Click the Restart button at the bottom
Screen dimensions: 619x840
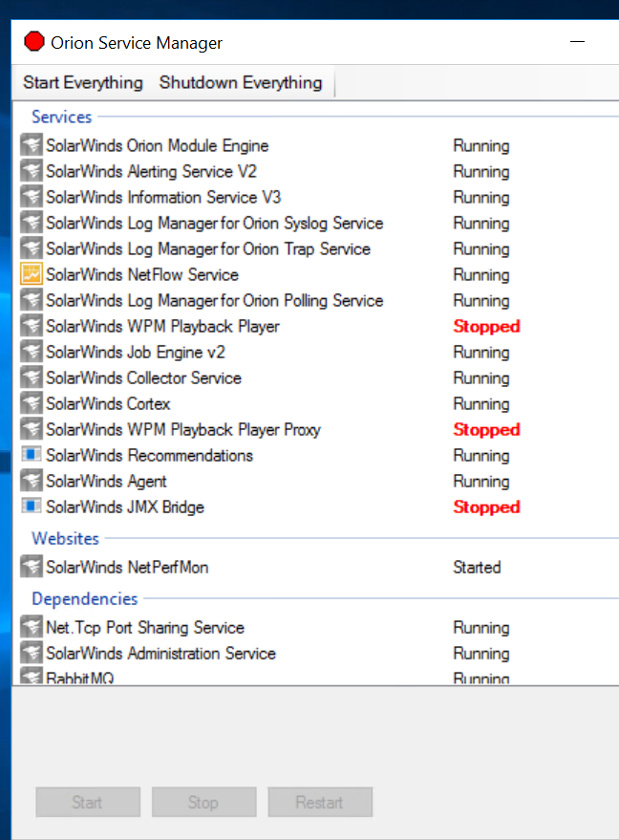coord(320,802)
